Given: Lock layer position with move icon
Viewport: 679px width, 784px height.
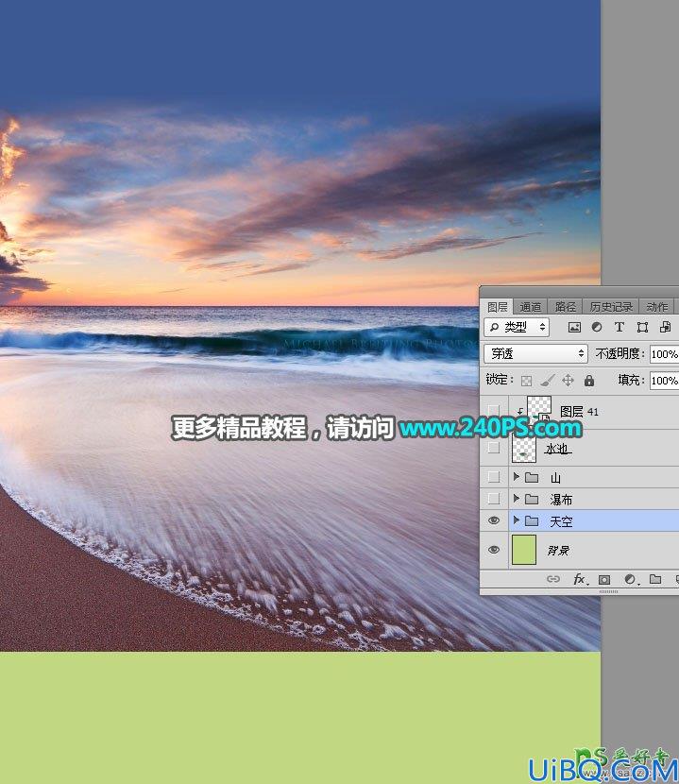Looking at the screenshot, I should (568, 381).
